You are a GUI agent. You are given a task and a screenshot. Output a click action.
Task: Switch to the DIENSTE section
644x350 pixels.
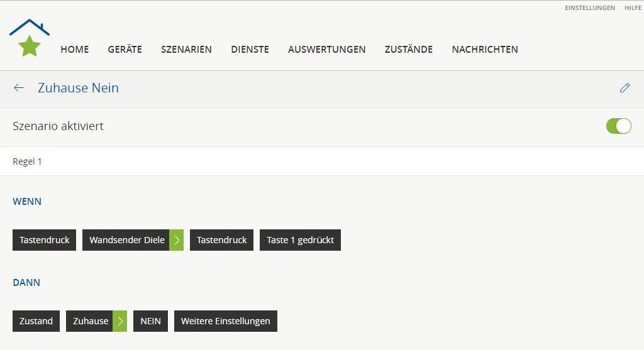[250, 49]
